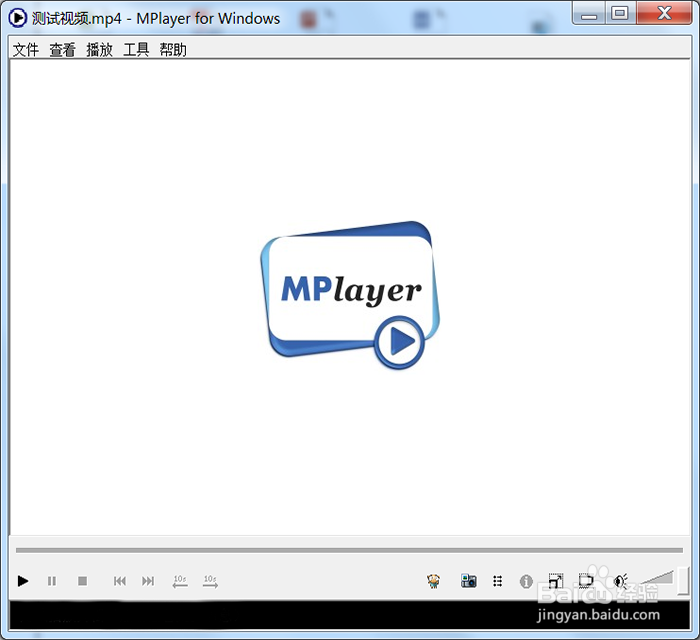Jump to the previous track
This screenshot has height=640, width=700.
(120, 581)
